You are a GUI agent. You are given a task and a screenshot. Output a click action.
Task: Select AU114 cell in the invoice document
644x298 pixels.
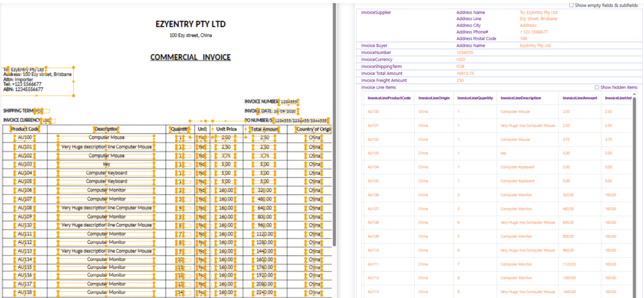click(x=25, y=260)
